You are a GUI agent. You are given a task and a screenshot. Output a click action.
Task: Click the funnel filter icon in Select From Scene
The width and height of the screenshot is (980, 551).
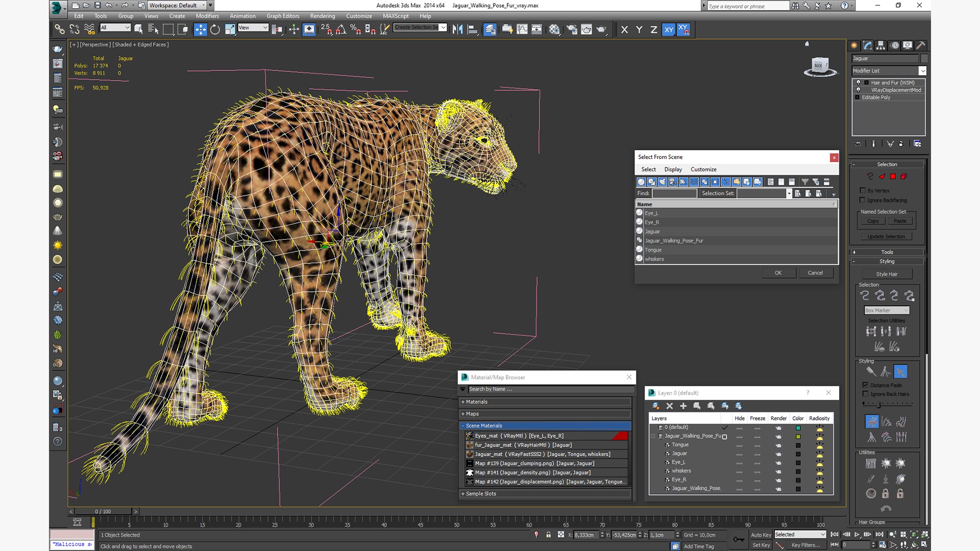[805, 182]
